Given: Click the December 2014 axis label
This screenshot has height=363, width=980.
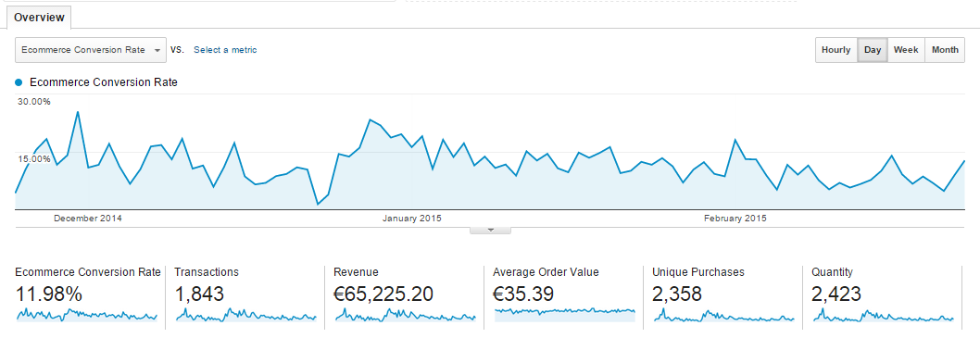Looking at the screenshot, I should (x=88, y=219).
